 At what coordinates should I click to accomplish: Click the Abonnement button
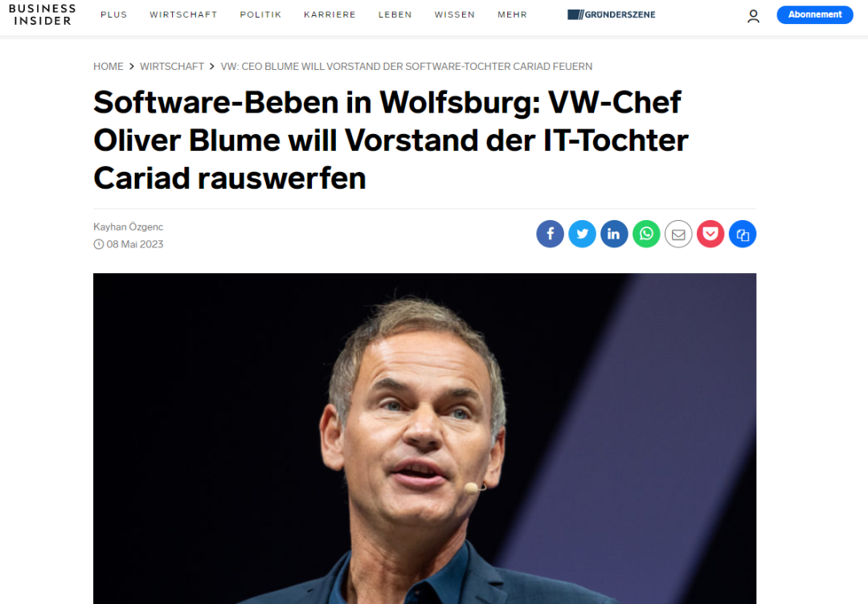click(x=814, y=15)
